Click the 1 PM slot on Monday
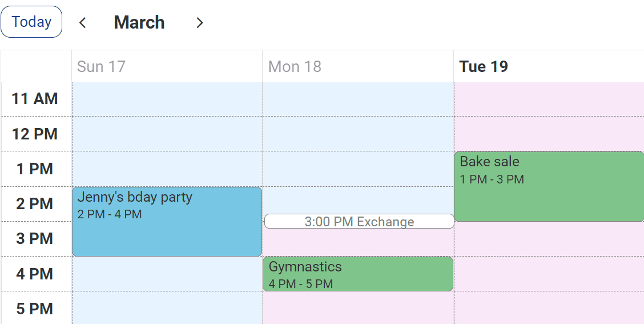 358,169
